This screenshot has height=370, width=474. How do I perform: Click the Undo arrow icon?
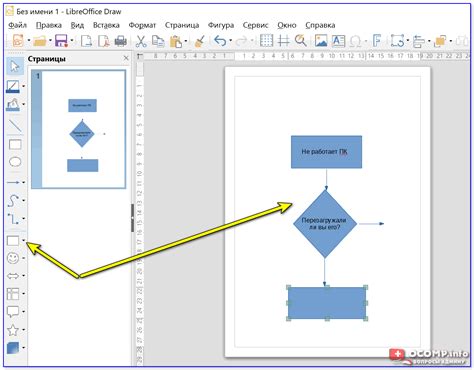coord(220,41)
